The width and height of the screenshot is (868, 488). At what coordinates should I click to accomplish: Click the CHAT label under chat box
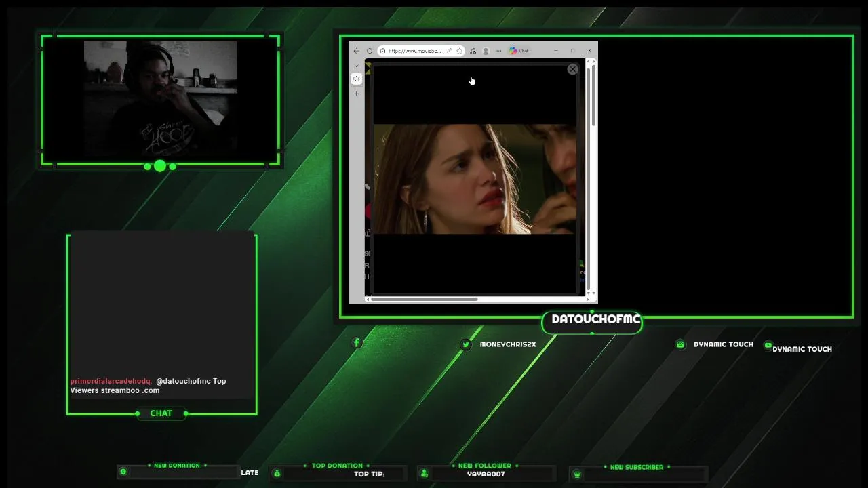[161, 413]
